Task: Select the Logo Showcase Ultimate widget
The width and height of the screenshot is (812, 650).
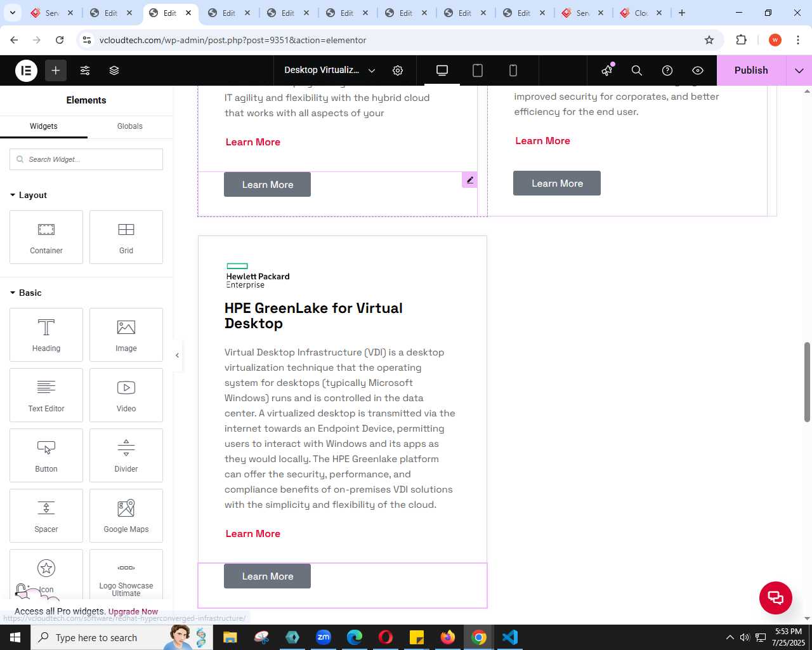Action: click(126, 574)
